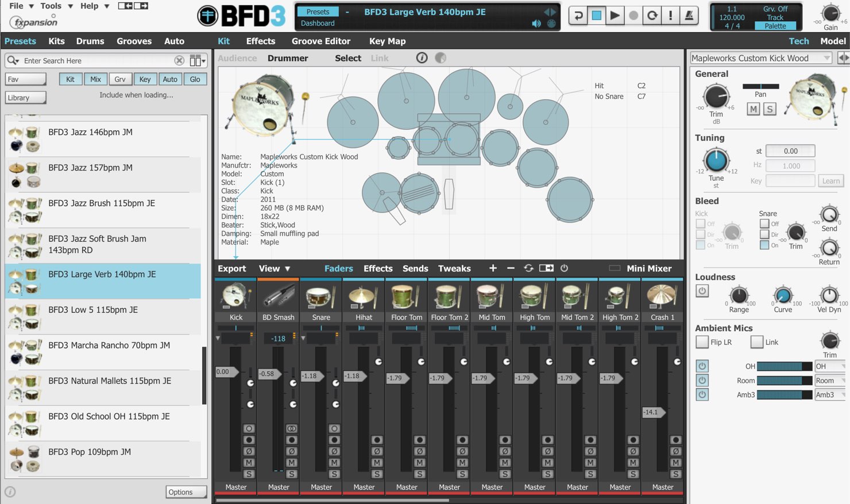The image size is (850, 504).
Task: Toggle Solo button S in General section
Action: click(770, 109)
